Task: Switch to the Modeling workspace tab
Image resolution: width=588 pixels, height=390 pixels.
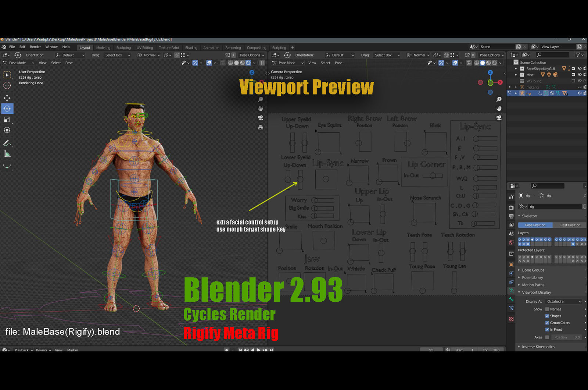Action: click(103, 48)
